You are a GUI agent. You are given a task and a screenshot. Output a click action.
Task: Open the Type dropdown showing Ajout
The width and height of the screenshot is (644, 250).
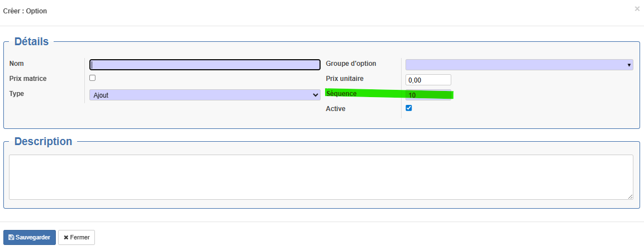pos(205,95)
